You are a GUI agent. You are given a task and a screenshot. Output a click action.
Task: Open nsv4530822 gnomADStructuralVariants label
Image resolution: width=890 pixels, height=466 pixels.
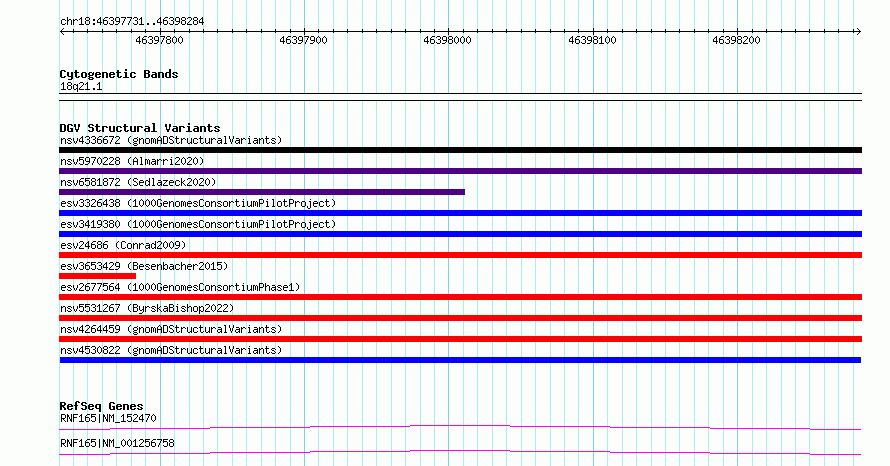tap(171, 350)
